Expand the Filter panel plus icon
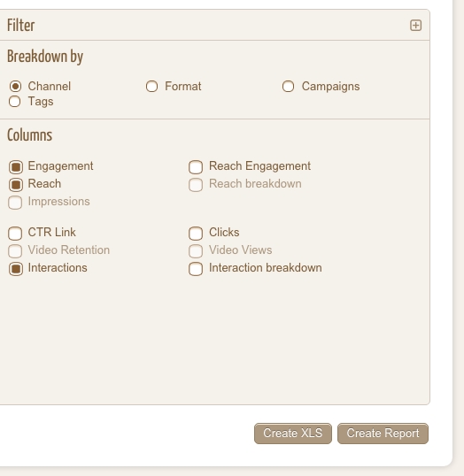This screenshot has width=464, height=476. (x=415, y=25)
